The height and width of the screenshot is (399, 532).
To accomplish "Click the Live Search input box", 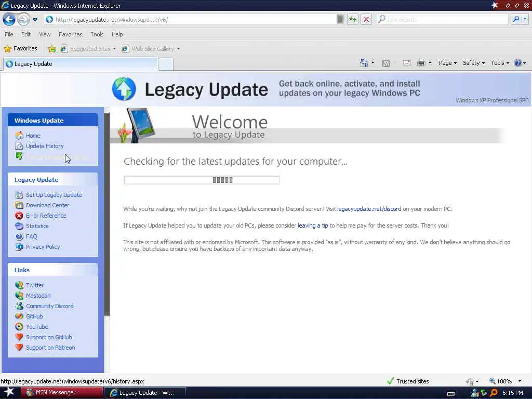I will coord(443,19).
